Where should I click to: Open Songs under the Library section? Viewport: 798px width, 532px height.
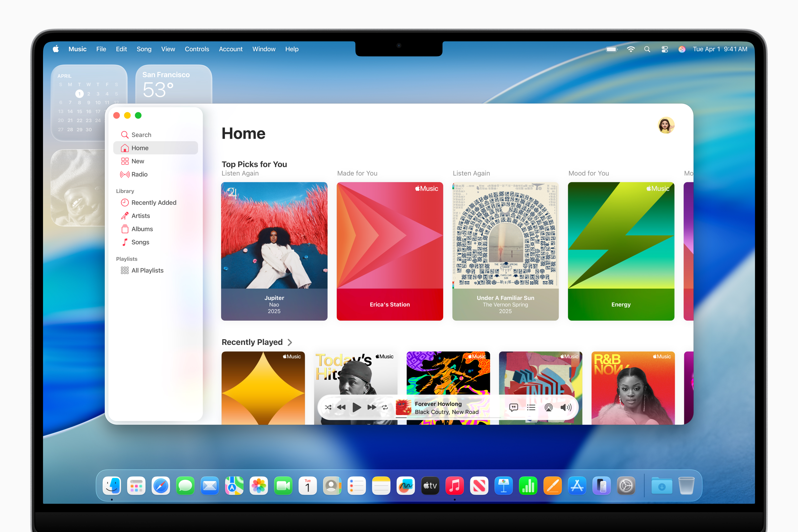pos(140,242)
